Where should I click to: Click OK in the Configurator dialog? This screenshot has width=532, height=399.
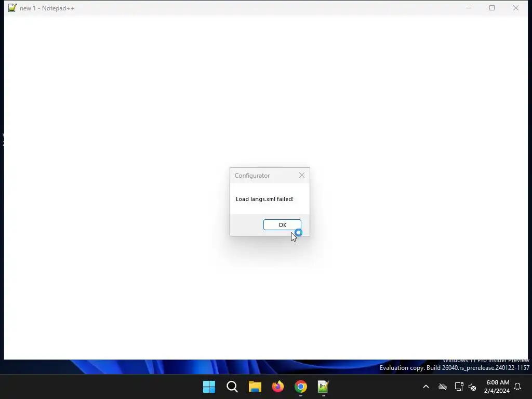[282, 224]
